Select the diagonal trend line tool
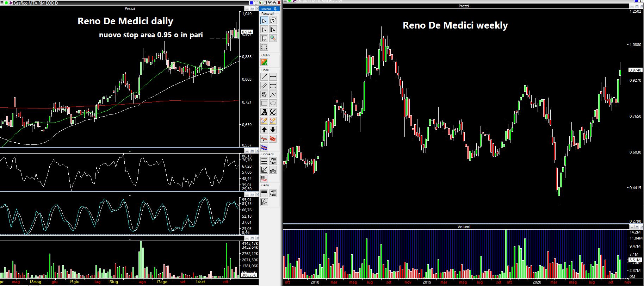The width and height of the screenshot is (644, 286). coord(264,77)
